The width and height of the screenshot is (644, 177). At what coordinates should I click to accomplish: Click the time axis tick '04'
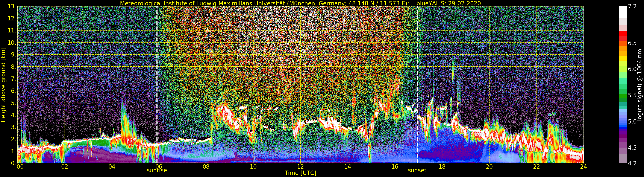click(112, 167)
